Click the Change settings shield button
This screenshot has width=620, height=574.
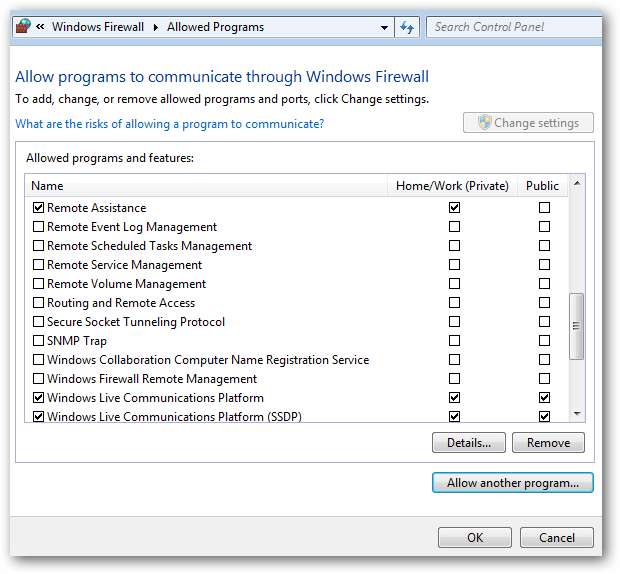[x=528, y=123]
